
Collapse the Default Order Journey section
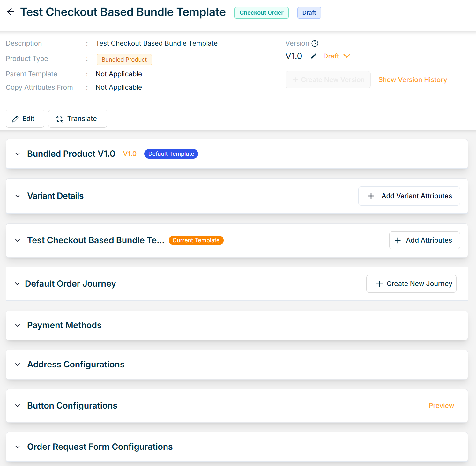[x=17, y=284]
